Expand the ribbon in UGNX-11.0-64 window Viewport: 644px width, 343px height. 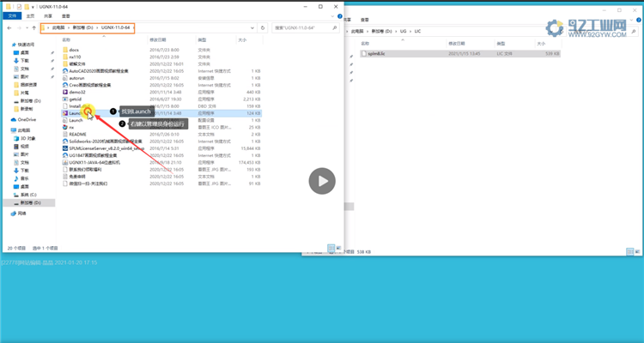tap(332, 16)
